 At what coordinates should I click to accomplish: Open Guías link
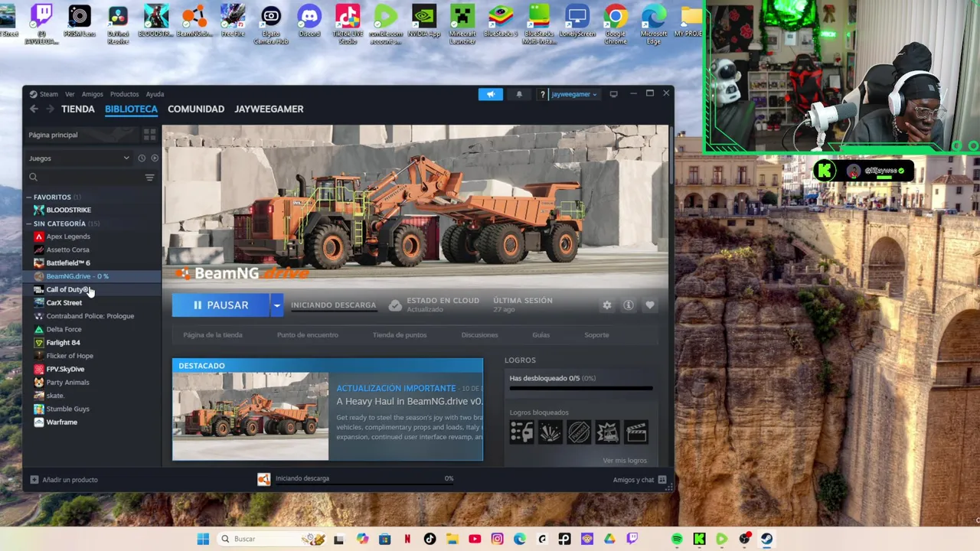click(541, 335)
